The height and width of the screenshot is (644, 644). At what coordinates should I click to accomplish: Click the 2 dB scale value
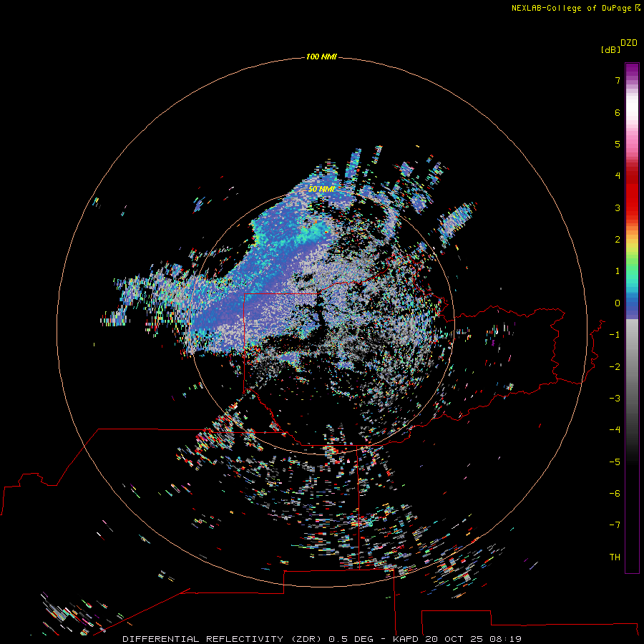(618, 240)
